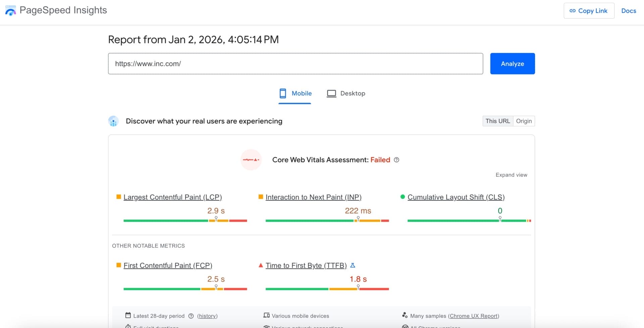This screenshot has height=328, width=644.
Task: Click the 1.8 s TTFB value
Action: click(x=358, y=279)
